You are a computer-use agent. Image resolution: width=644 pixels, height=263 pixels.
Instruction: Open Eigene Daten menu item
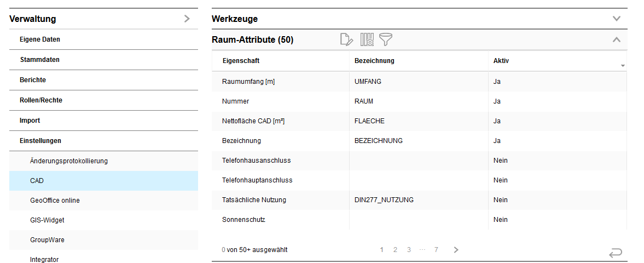coord(40,39)
